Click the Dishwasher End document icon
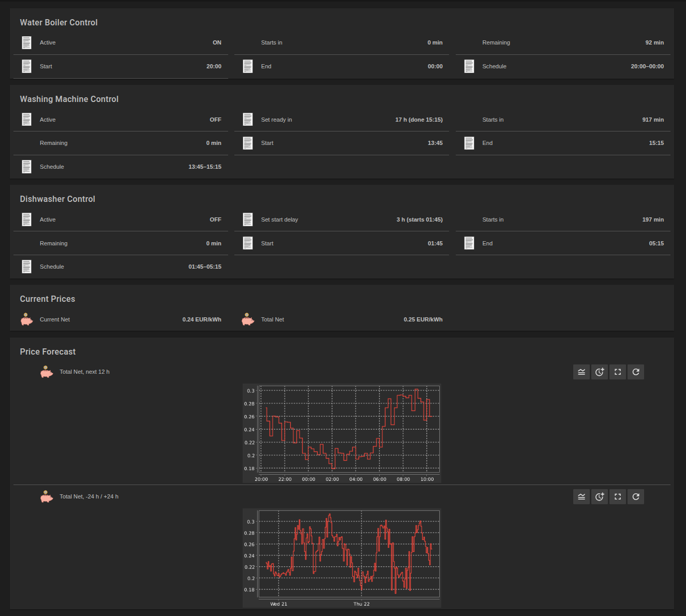The width and height of the screenshot is (686, 616). tap(469, 243)
